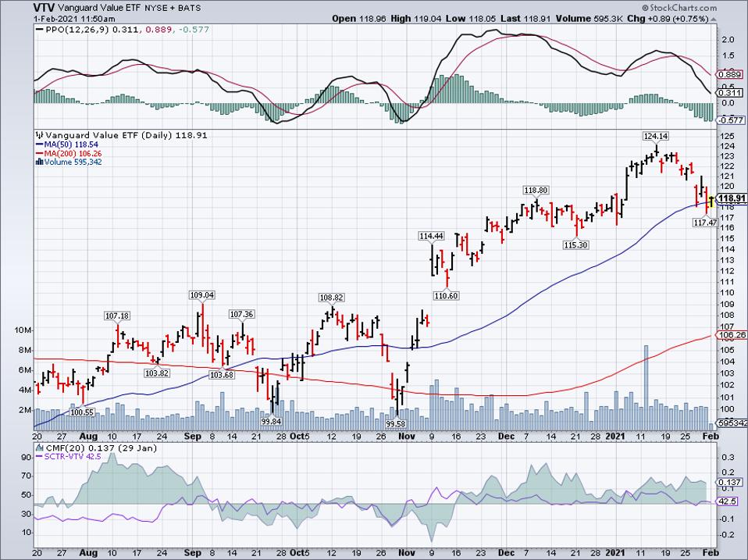This screenshot has height=560, width=748.
Task: Open the StockCharts.com copyright link
Action: (x=679, y=8)
